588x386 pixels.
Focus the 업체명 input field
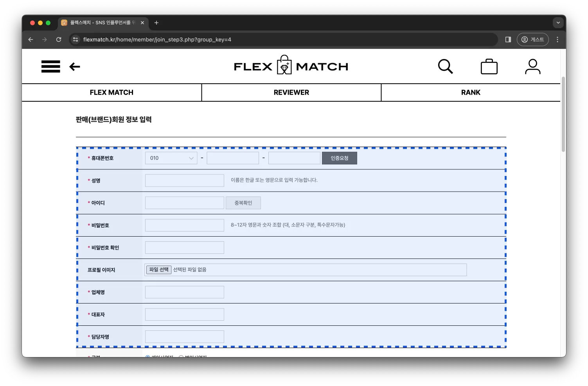coord(185,292)
